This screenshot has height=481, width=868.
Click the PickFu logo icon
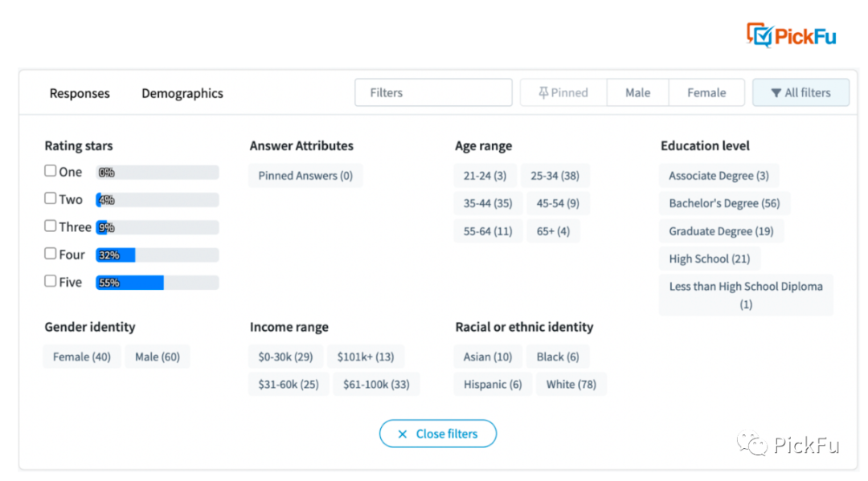759,35
